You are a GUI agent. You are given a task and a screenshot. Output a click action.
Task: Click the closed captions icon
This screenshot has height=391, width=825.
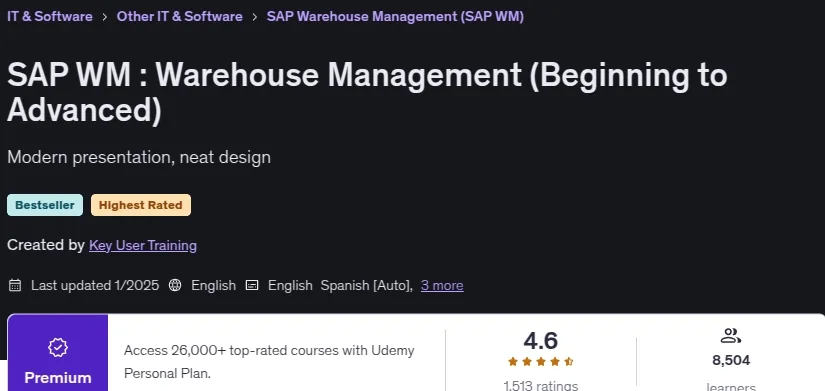252,285
